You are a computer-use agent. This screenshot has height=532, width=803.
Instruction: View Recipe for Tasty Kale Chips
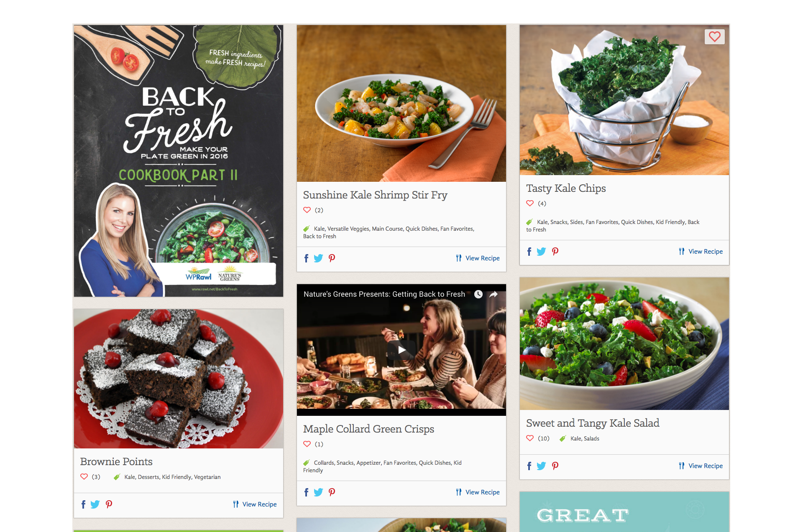click(701, 252)
